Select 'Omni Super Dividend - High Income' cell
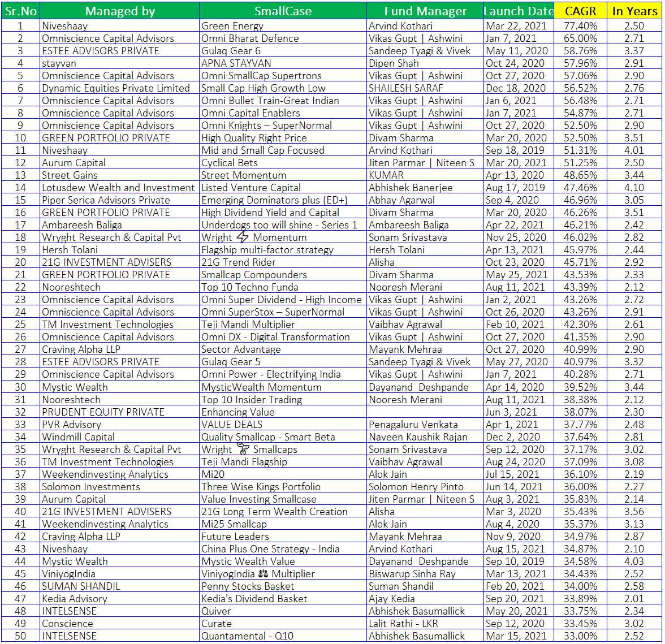This screenshot has height=644, width=665. tap(283, 300)
